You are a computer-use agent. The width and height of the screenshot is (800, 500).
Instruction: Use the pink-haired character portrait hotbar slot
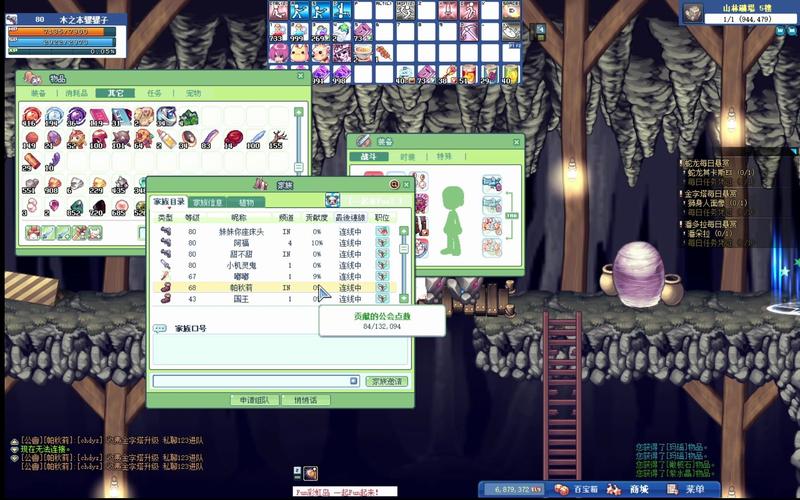(278, 53)
